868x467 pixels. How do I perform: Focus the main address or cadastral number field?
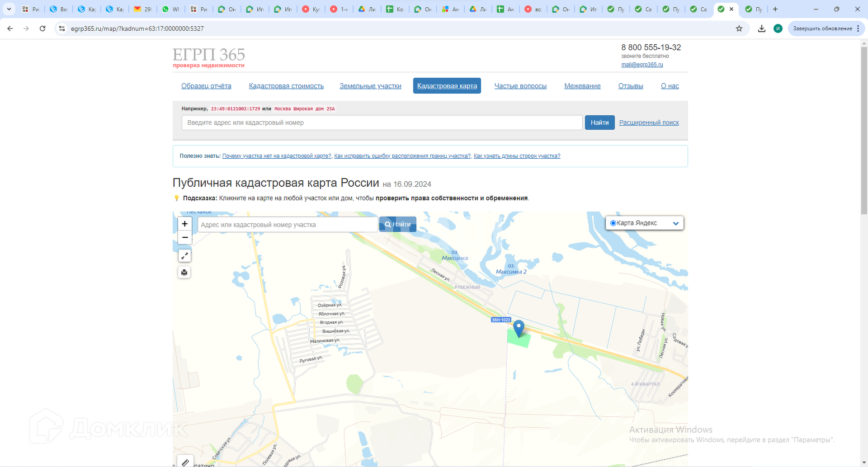coord(382,123)
